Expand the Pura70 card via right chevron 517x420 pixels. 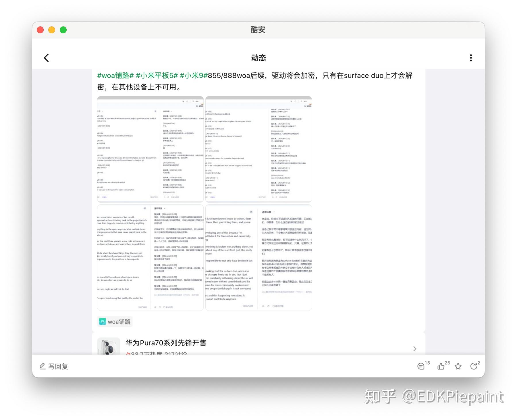click(415, 349)
